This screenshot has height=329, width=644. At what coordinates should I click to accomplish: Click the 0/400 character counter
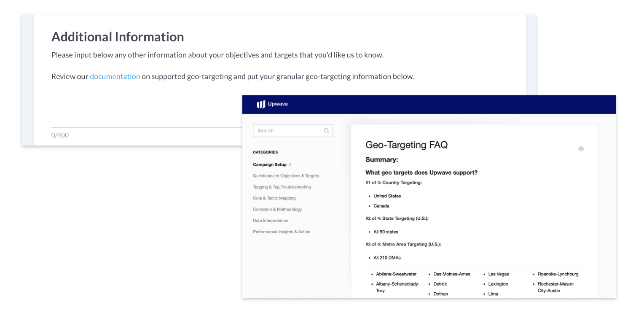[60, 135]
